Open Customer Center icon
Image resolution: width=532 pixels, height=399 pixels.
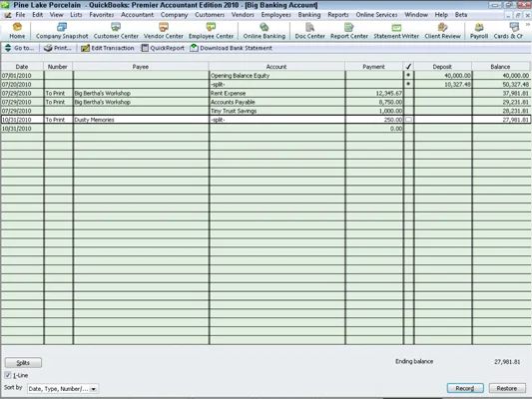116,31
